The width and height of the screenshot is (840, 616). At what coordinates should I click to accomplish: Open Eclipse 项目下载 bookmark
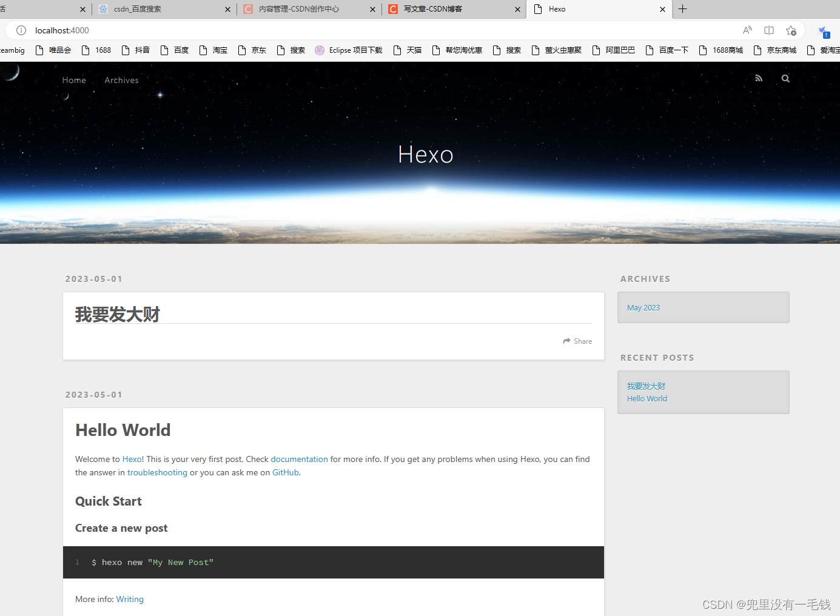(x=349, y=50)
